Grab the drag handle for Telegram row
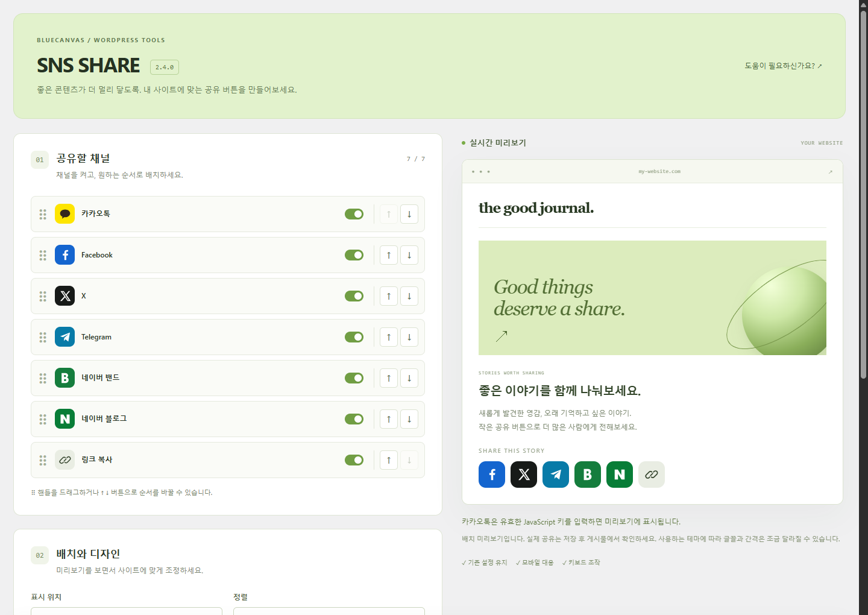Screen dimensions: 868x615 [43, 337]
